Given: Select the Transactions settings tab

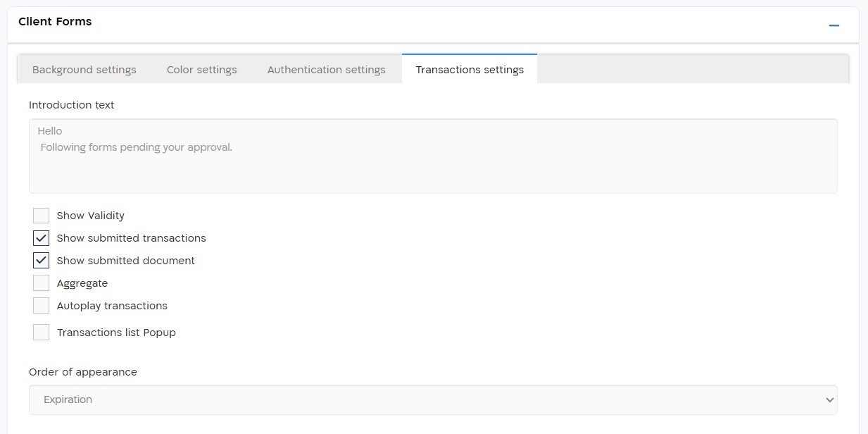Looking at the screenshot, I should 470,69.
